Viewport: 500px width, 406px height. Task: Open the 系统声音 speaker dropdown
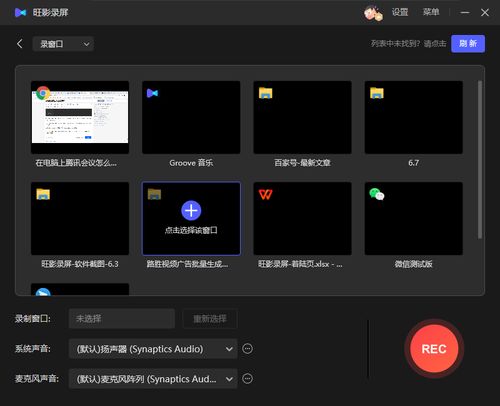point(153,349)
